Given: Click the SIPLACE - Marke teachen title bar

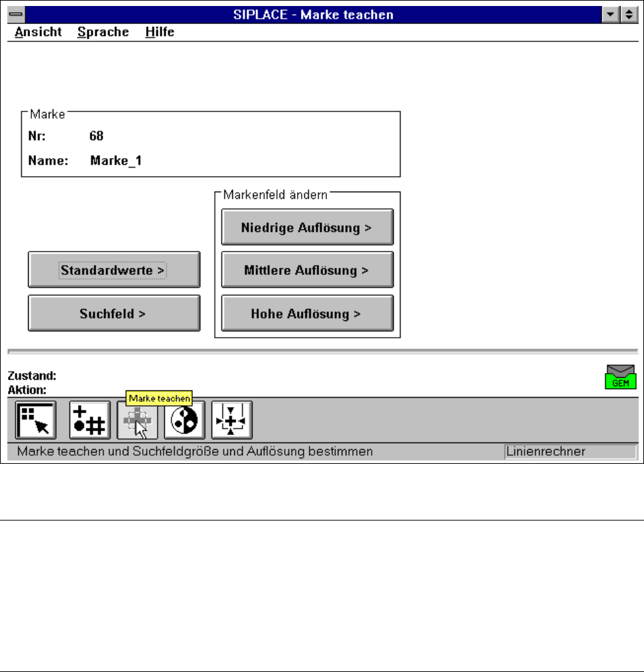Looking at the screenshot, I should pyautogui.click(x=313, y=15).
